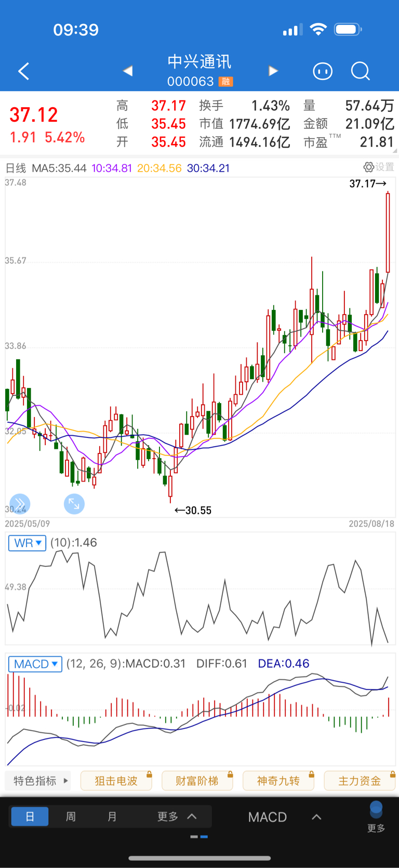Tap the DEA:0.46 value
Viewport: 399px width, 868px height.
click(283, 664)
